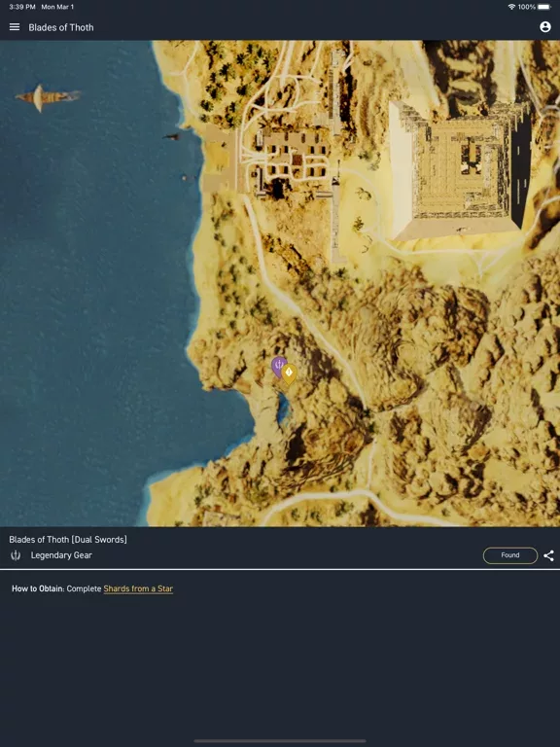
Task: Open the Shards from a Star link
Action: click(x=138, y=588)
